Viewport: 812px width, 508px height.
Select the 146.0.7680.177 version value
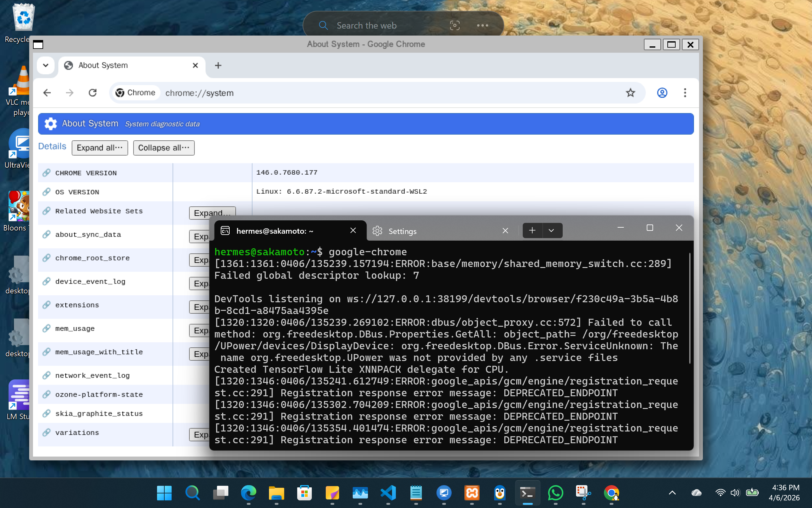[x=286, y=172]
